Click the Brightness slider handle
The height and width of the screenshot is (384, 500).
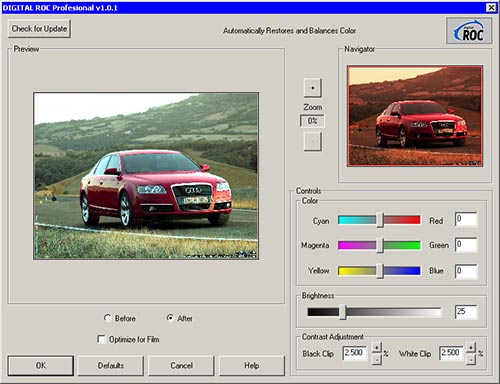pyautogui.click(x=343, y=312)
